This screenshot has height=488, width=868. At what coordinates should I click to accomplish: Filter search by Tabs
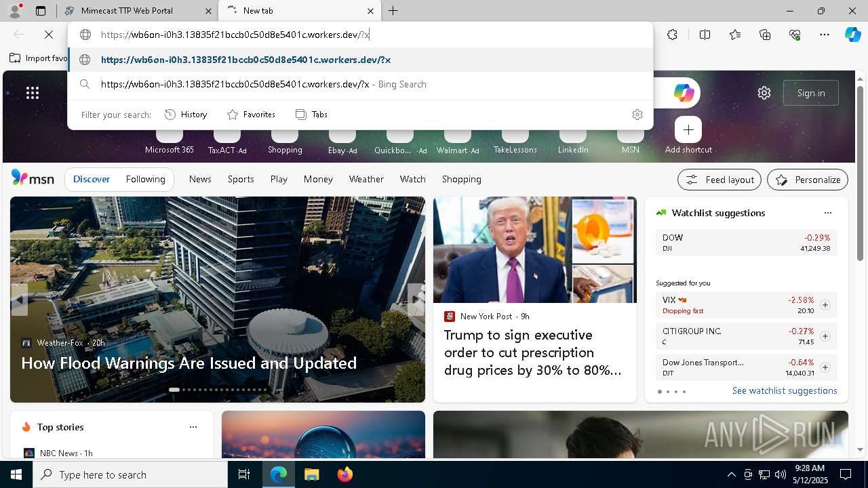(312, 115)
